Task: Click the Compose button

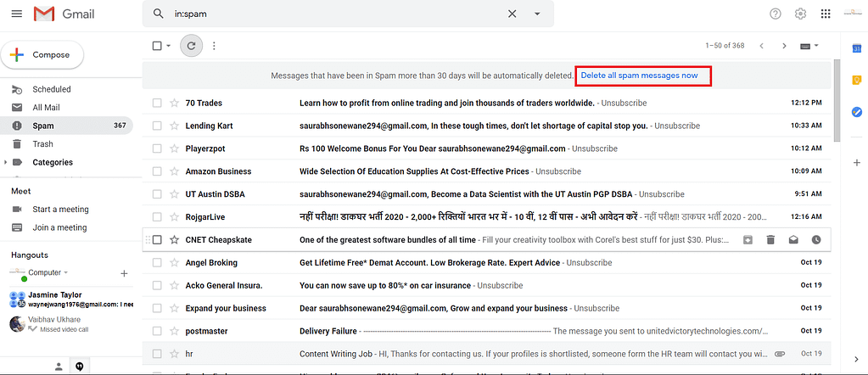Action: [x=42, y=55]
